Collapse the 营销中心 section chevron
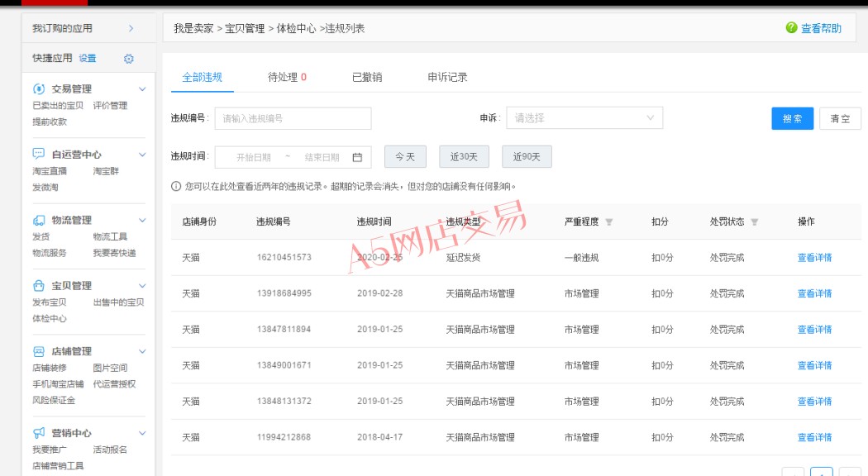This screenshot has width=868, height=476. click(142, 433)
